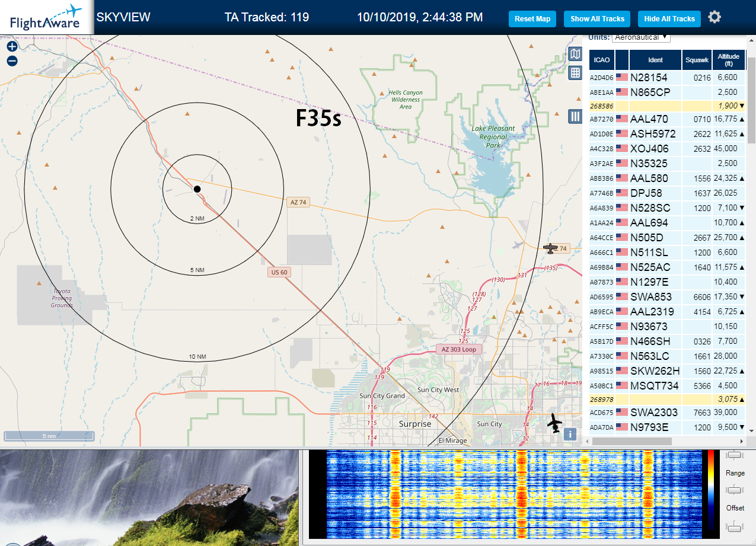Click the Show All Tracks button
Image resolution: width=756 pixels, height=546 pixels.
coord(597,19)
